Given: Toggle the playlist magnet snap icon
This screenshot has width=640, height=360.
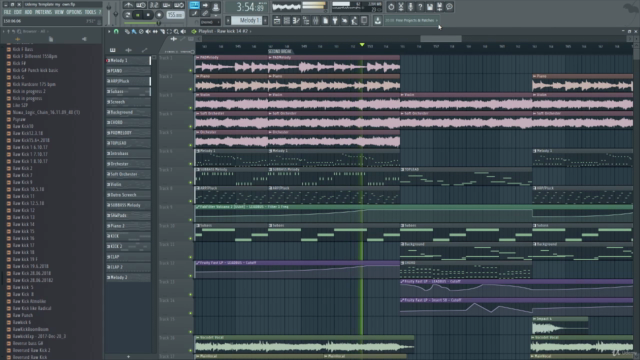Looking at the screenshot, I should point(116,31).
